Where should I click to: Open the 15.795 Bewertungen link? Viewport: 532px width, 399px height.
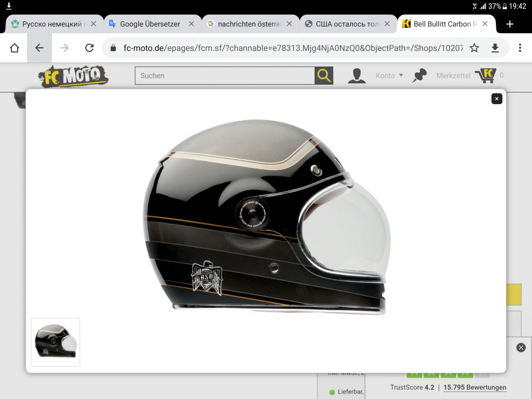[x=474, y=387]
